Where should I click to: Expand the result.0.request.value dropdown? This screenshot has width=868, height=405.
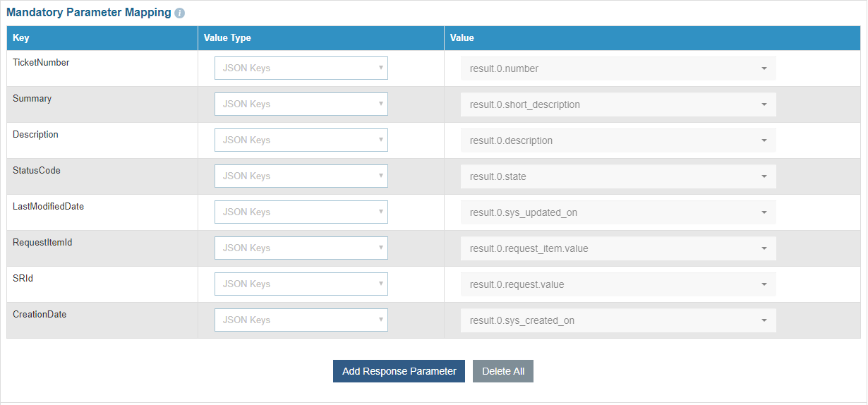click(x=618, y=284)
